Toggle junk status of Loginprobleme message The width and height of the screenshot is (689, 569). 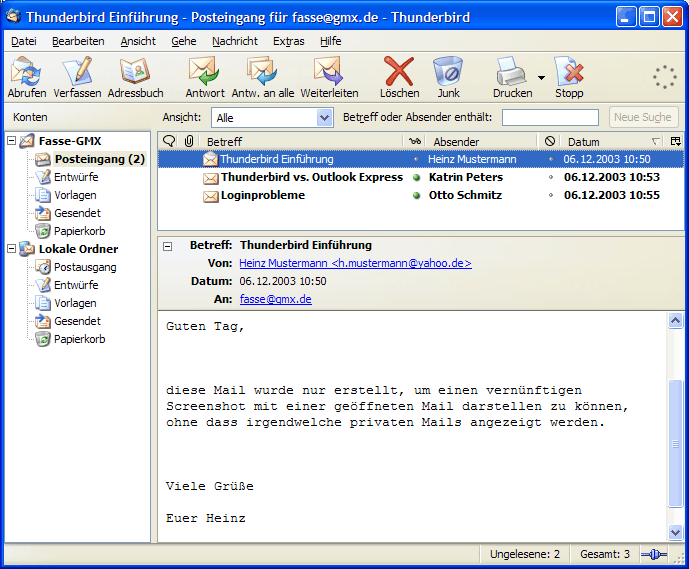click(551, 195)
